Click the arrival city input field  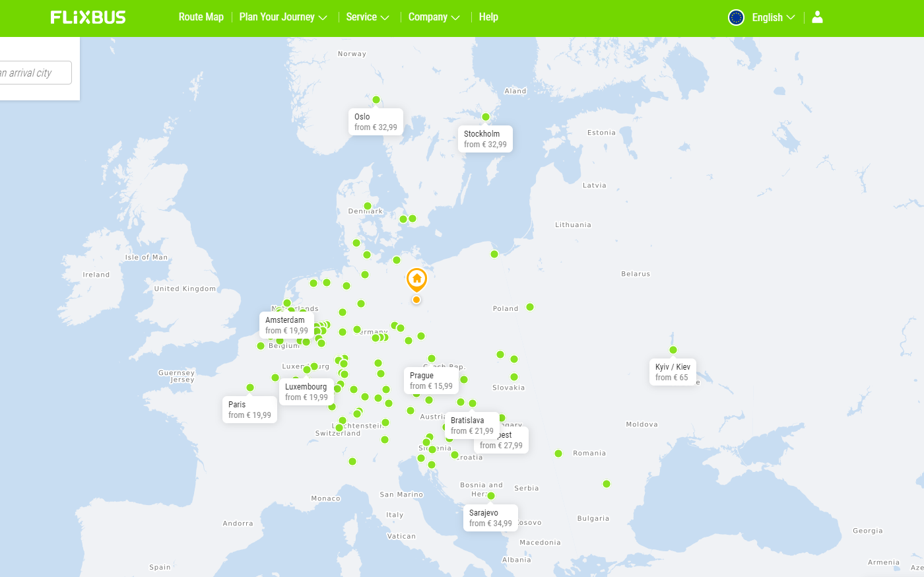point(36,73)
